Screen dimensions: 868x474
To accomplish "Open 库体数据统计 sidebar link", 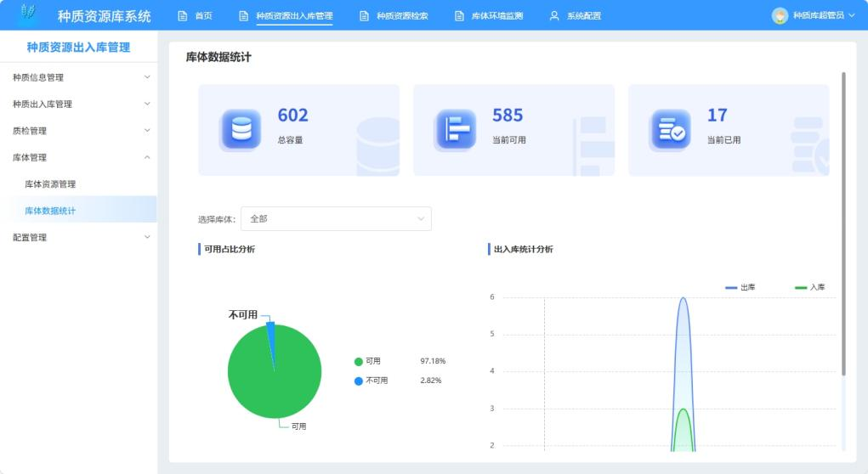I will 50,211.
